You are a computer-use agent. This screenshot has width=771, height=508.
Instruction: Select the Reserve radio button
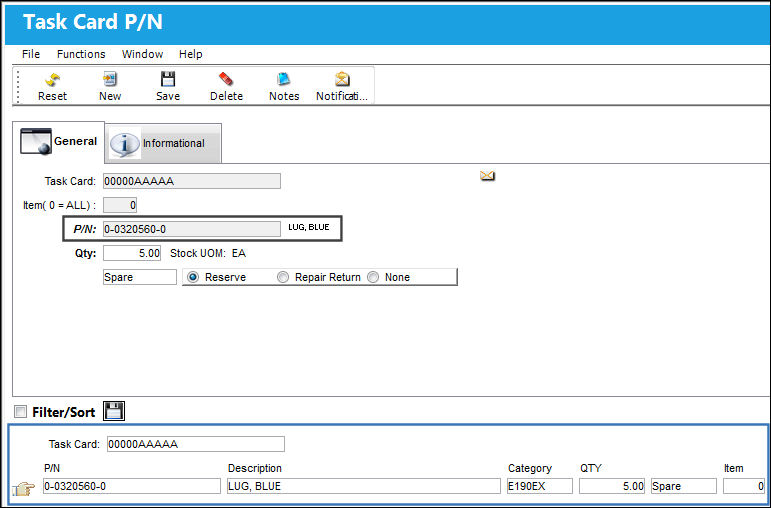pyautogui.click(x=193, y=277)
